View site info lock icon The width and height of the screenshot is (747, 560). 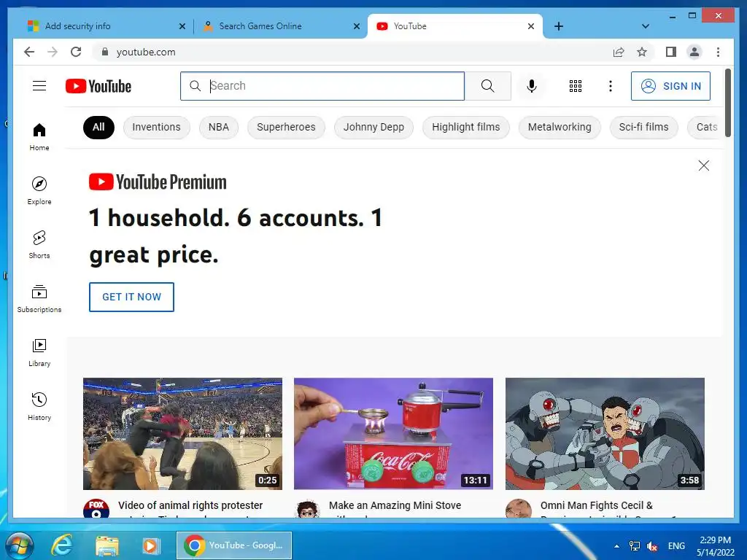105,52
